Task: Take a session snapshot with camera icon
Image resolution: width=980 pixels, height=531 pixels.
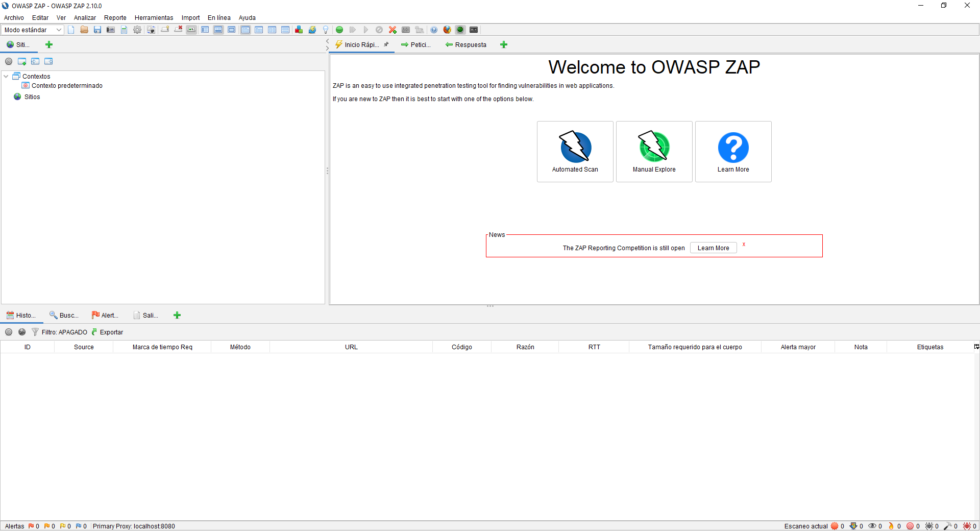Action: point(111,30)
